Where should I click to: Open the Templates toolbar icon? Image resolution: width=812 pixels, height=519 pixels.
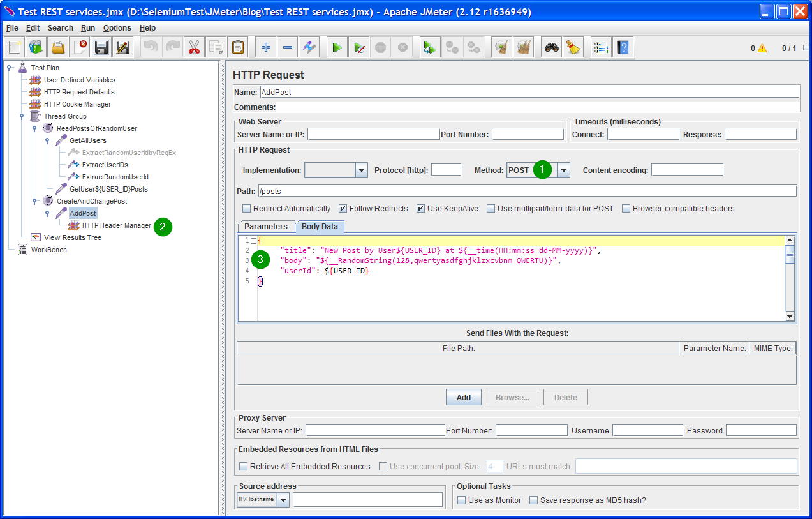click(36, 47)
